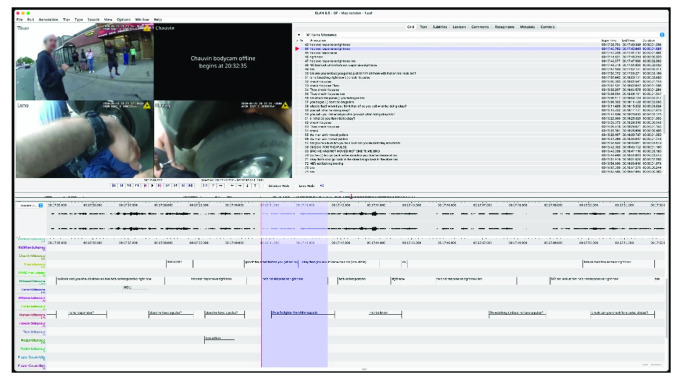The height and width of the screenshot is (390, 683).
Task: Switch to the Grid tab
Action: tap(410, 27)
